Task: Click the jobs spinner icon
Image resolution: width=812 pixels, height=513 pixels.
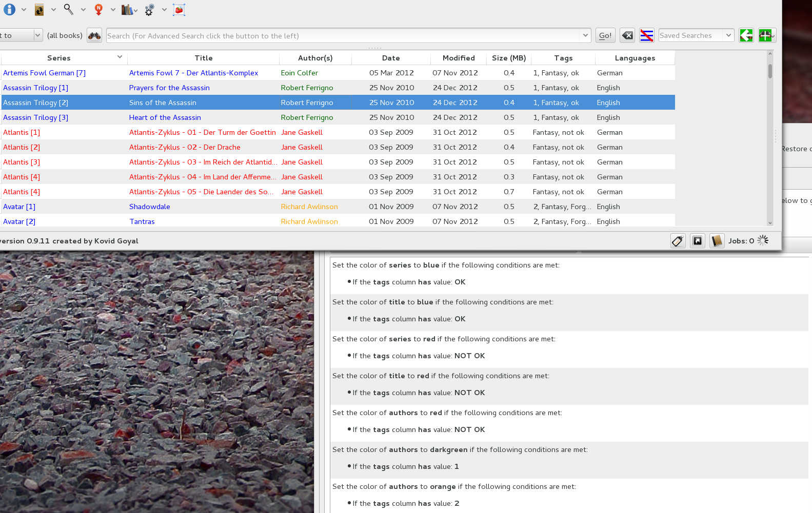Action: [763, 240]
